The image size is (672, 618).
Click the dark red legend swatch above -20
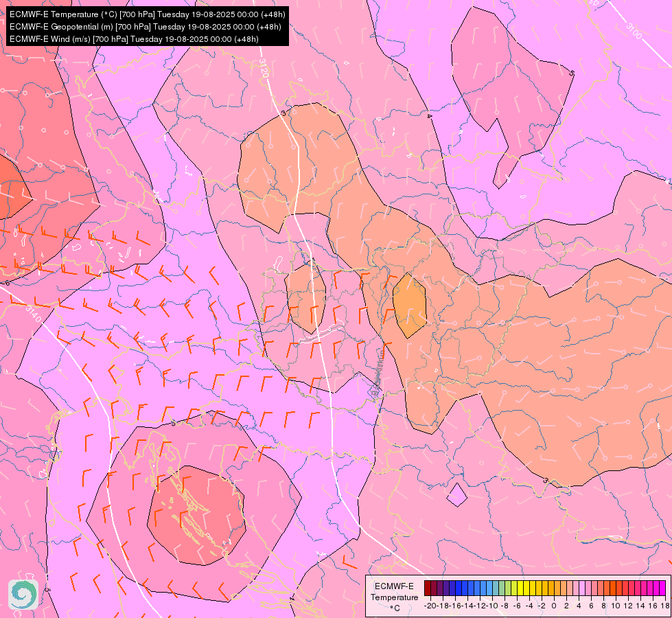click(427, 588)
